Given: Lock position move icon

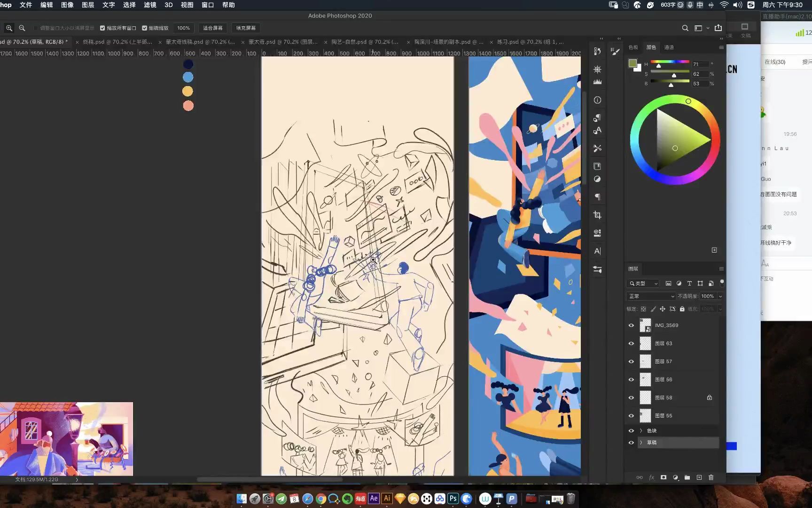Looking at the screenshot, I should click(x=663, y=309).
